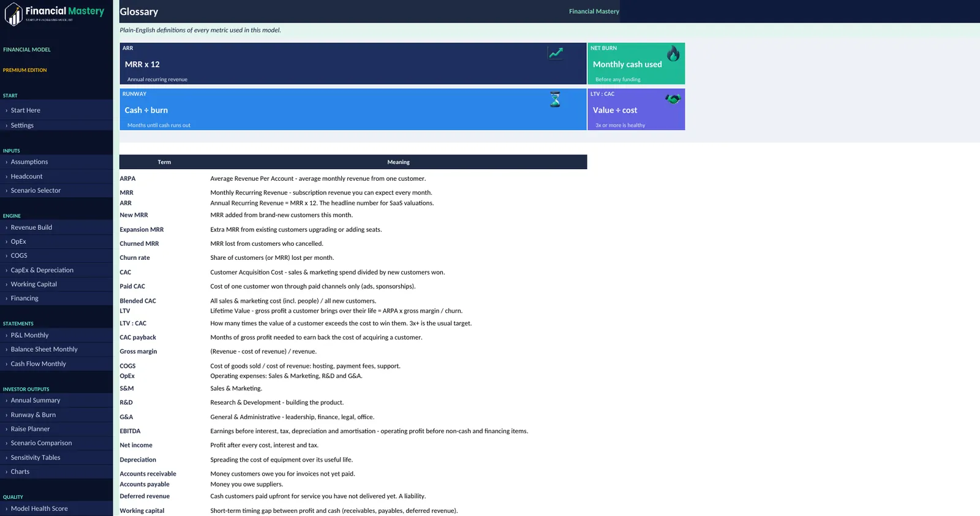Screen dimensions: 980x516
Task: Select the 'MRR x 12' card value
Action: [x=142, y=64]
